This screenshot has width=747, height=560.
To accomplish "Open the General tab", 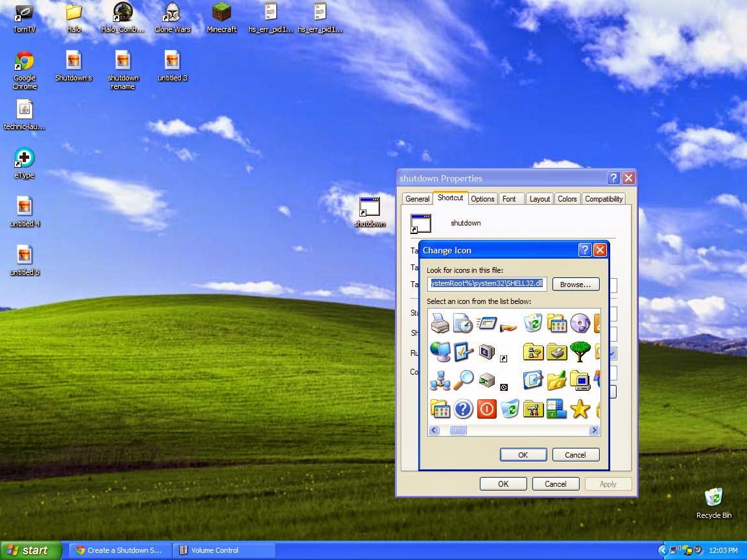I will pyautogui.click(x=417, y=199).
